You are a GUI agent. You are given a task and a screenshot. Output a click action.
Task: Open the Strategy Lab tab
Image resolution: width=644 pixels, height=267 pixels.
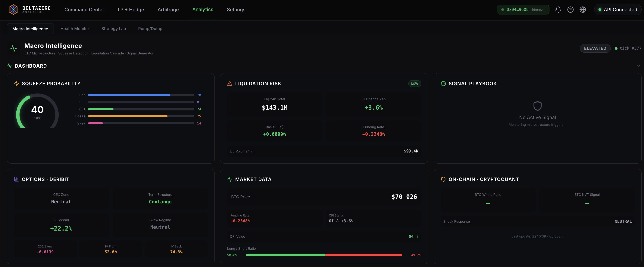114,29
